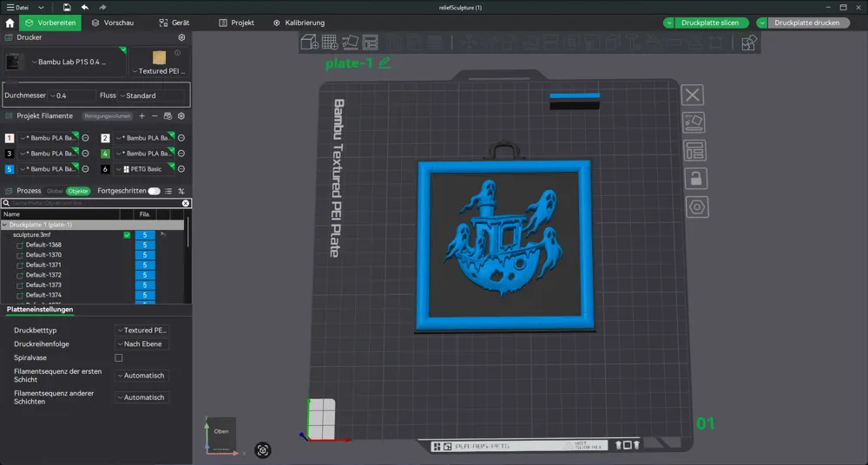The width and height of the screenshot is (868, 465).
Task: Sync filaments from AMS icon
Action: (x=168, y=116)
